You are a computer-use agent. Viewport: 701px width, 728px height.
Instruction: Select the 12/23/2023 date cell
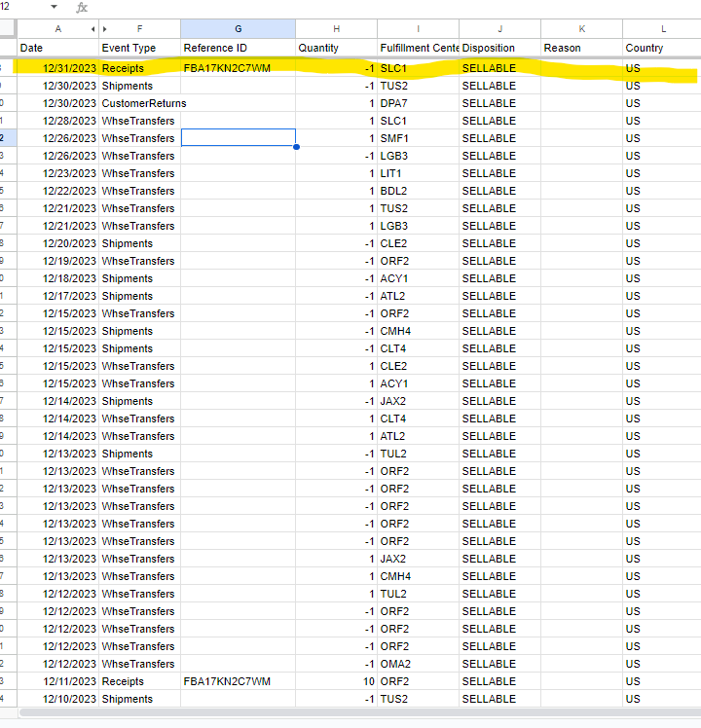(x=58, y=173)
